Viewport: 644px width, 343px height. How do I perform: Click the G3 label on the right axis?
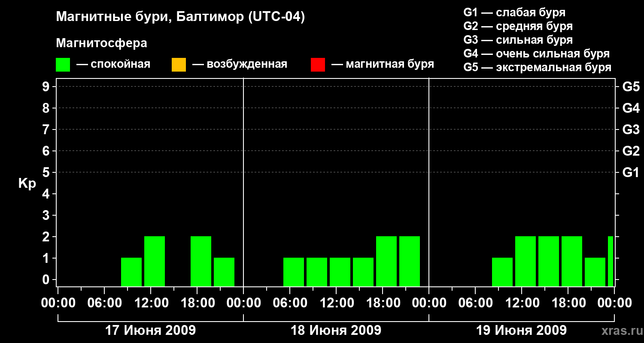tap(631, 129)
